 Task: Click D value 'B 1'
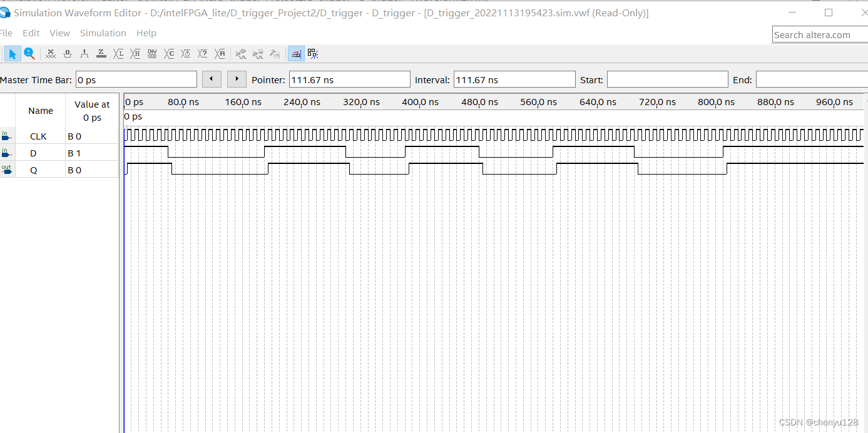74,153
